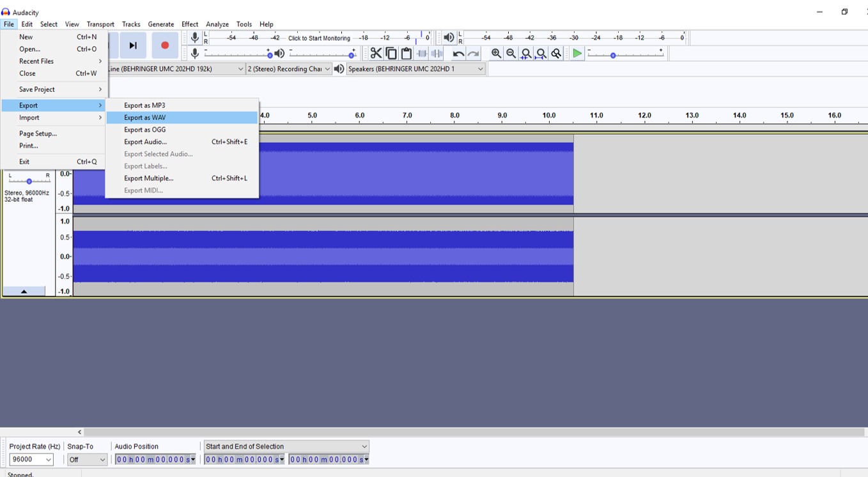Choose Export as WAV

[182, 117]
